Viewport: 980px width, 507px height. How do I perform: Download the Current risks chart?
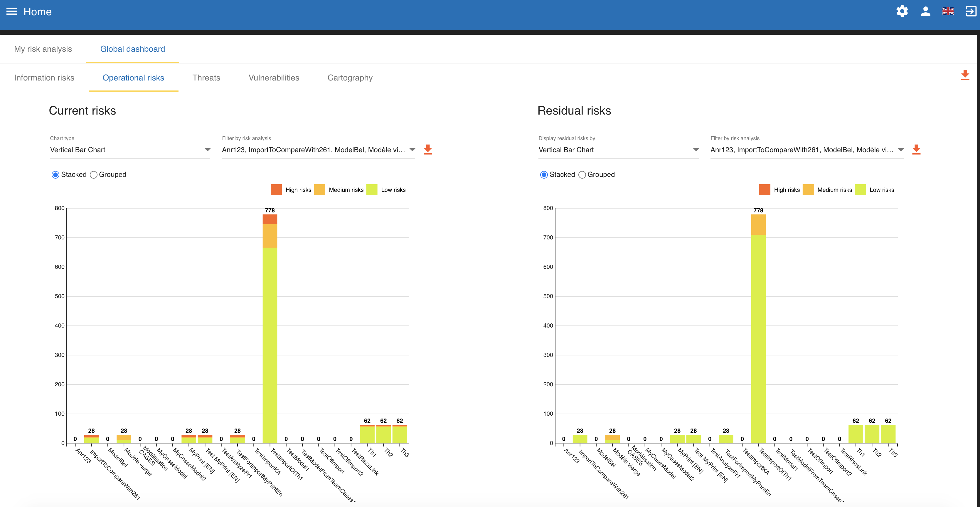427,149
